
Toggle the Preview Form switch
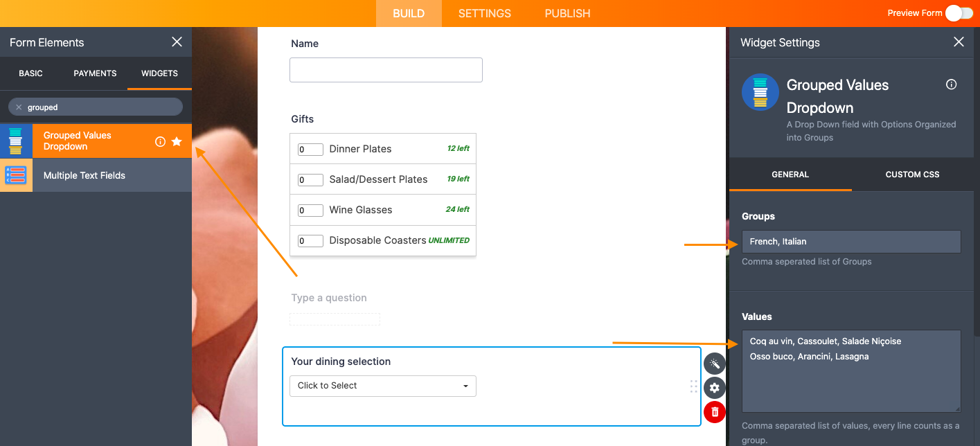[x=959, y=13]
